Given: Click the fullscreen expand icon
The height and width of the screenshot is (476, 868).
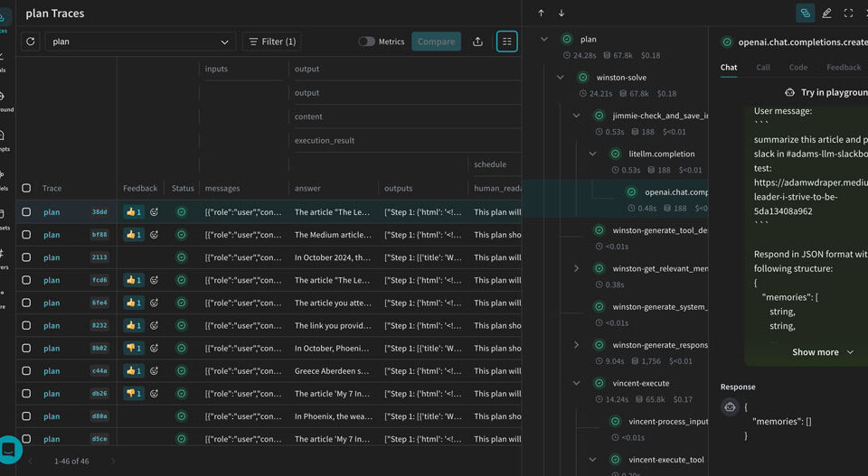Looking at the screenshot, I should click(848, 14).
